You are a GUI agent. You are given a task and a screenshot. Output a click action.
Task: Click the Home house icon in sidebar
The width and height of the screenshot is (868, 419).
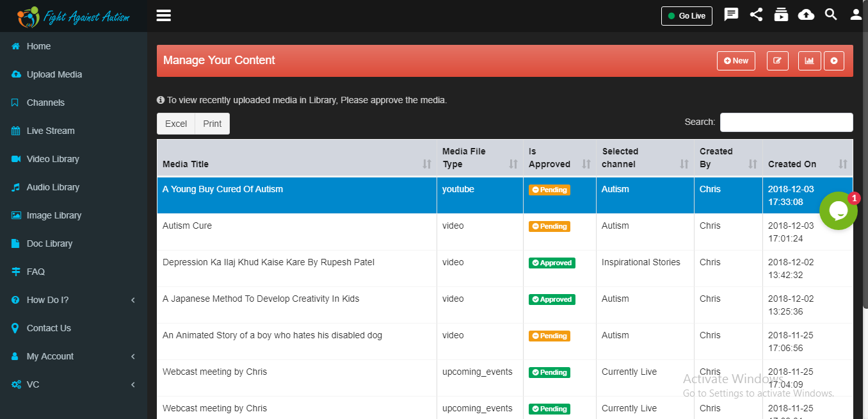[x=16, y=46]
